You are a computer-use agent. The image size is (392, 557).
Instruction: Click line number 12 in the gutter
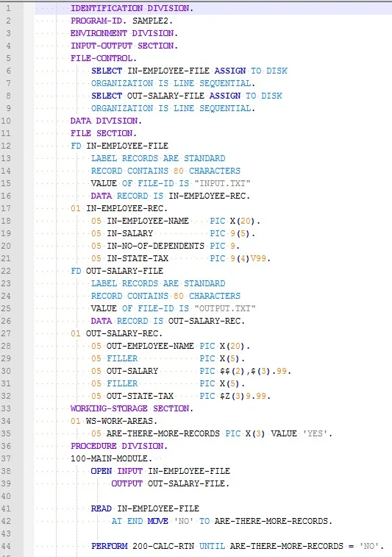click(x=6, y=146)
